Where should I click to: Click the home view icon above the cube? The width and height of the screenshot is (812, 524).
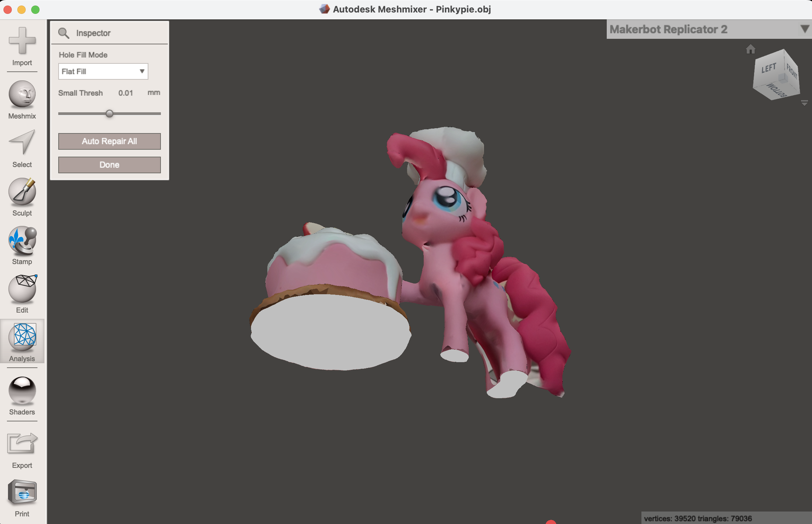[x=751, y=50]
